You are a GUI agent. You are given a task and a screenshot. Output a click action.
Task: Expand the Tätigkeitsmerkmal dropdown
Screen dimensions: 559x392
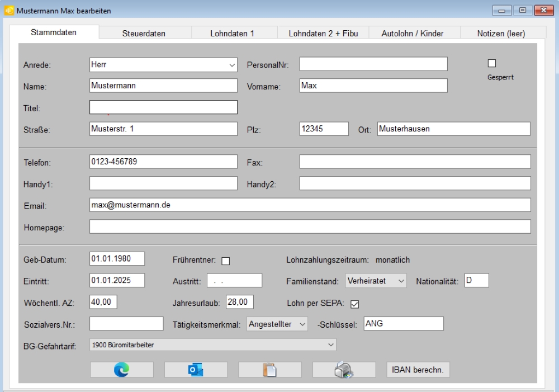277,324
